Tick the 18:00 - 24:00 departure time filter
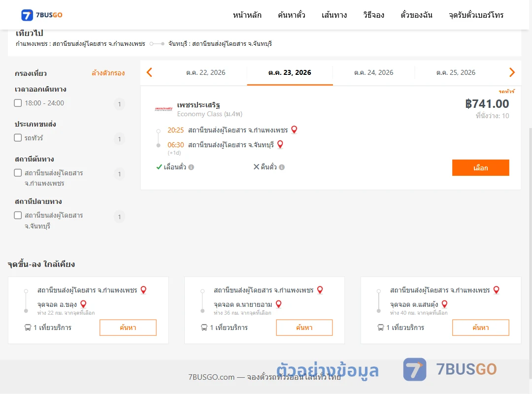Viewport: 532px width, 394px height. pos(18,103)
